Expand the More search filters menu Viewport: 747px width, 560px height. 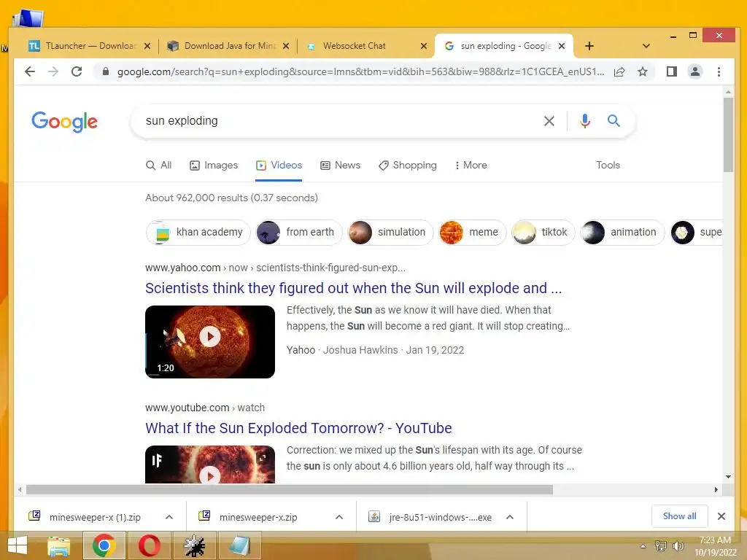(471, 166)
